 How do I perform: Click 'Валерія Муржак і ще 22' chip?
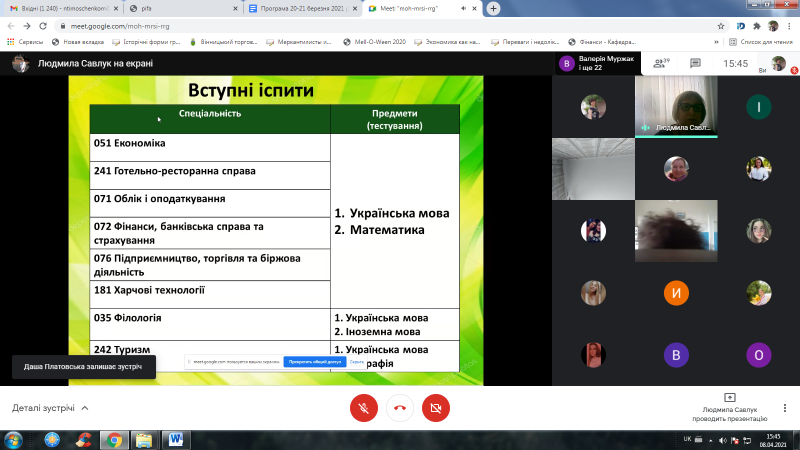pyautogui.click(x=598, y=63)
